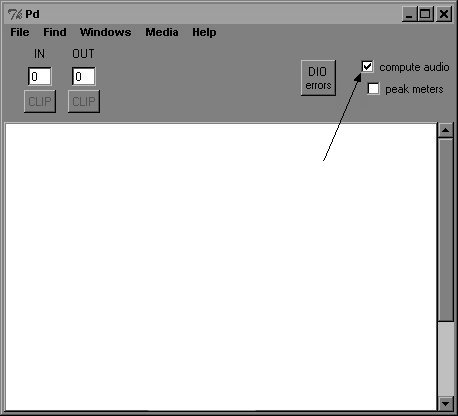Click the scrollbar down arrow
Viewport: 458px width, 416px height.
click(x=446, y=404)
